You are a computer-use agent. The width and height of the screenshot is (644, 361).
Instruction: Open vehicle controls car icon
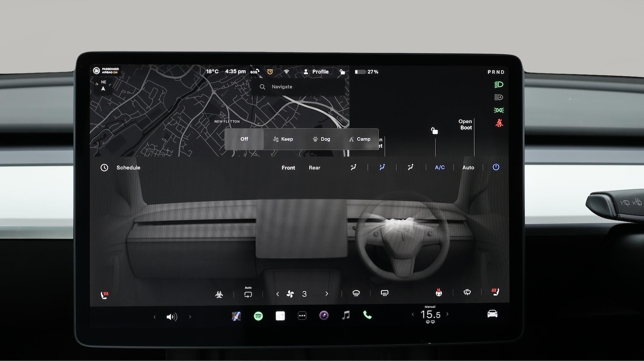tap(492, 314)
